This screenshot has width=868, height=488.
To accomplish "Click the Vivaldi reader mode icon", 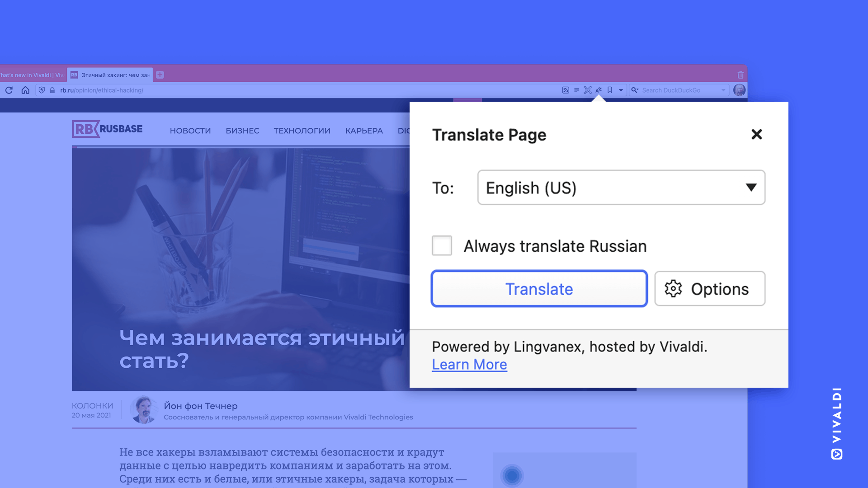I will [576, 90].
